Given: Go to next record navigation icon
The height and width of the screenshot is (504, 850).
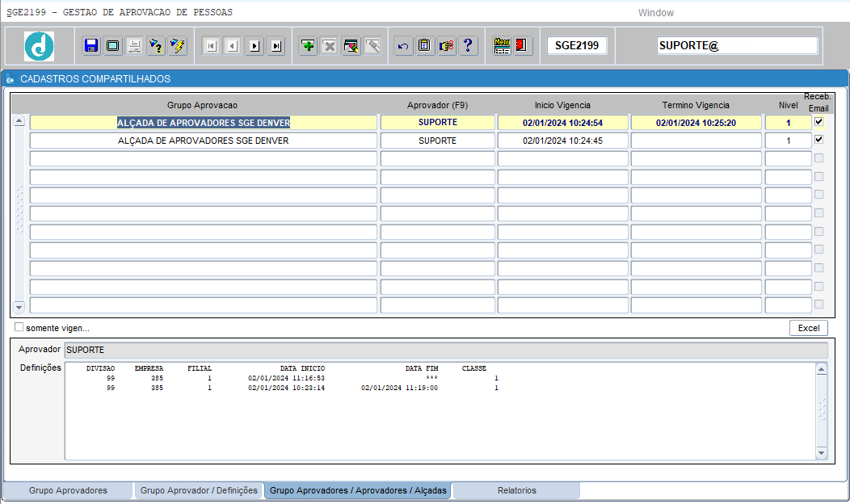Looking at the screenshot, I should (x=255, y=46).
